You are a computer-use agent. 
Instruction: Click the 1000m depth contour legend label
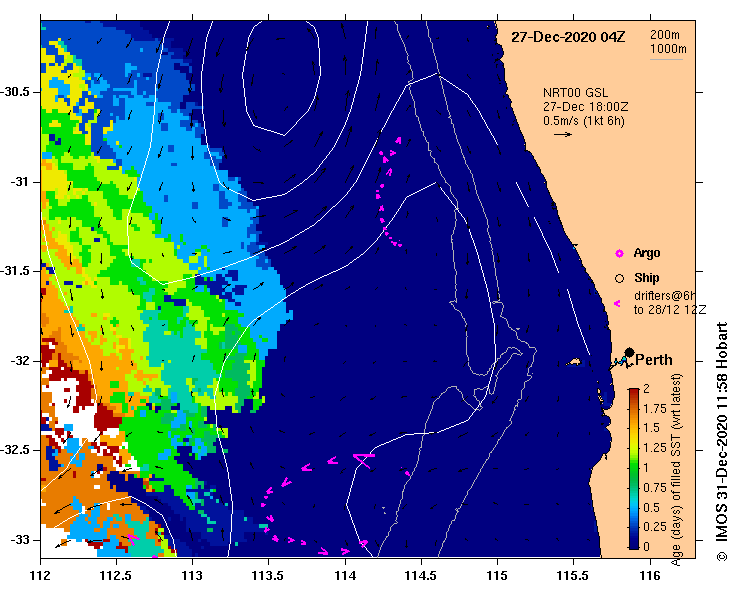(668, 49)
